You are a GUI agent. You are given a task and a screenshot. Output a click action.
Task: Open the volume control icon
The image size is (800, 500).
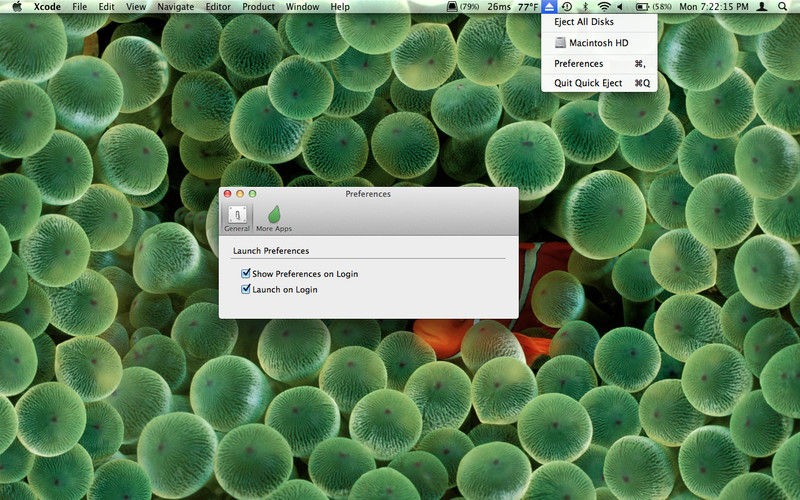click(620, 7)
